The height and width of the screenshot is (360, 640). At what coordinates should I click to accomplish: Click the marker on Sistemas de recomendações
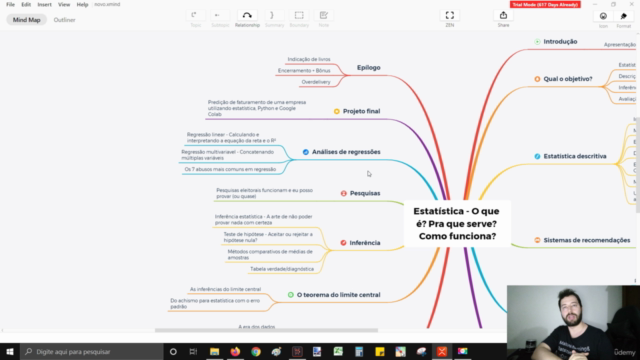(x=537, y=240)
